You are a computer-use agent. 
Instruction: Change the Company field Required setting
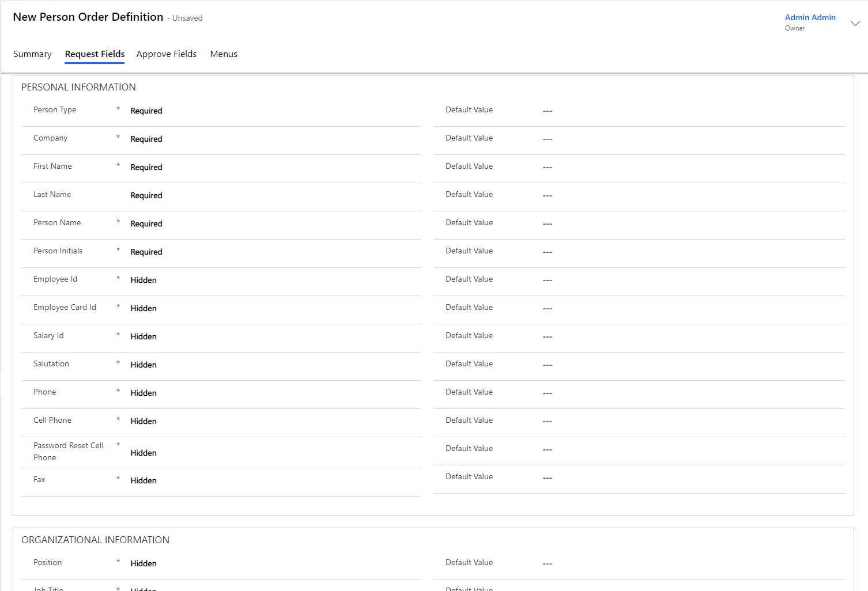click(x=146, y=139)
